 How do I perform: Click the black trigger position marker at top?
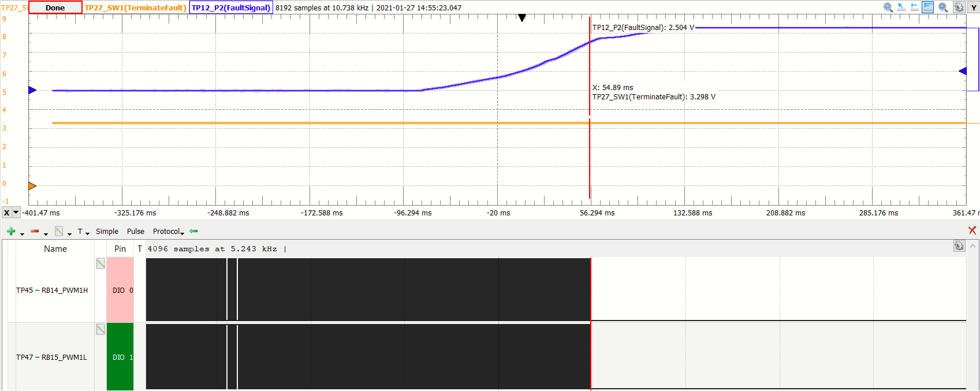coord(522,18)
